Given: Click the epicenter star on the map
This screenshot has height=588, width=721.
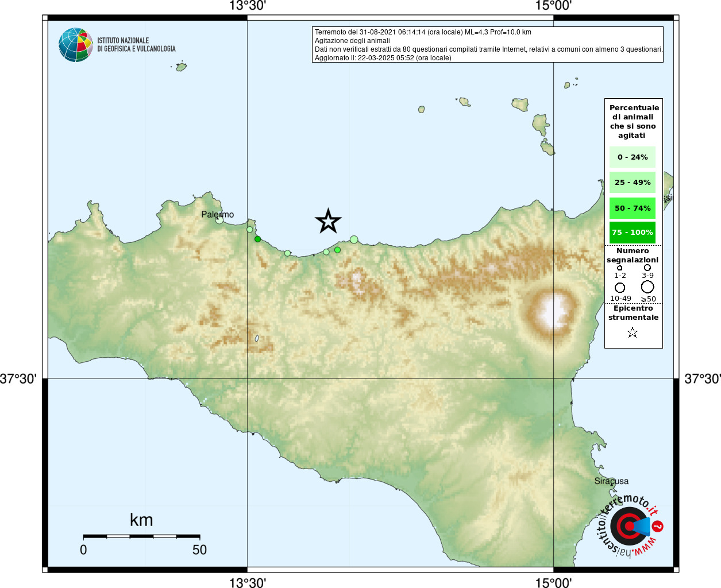Looking at the screenshot, I should (328, 221).
